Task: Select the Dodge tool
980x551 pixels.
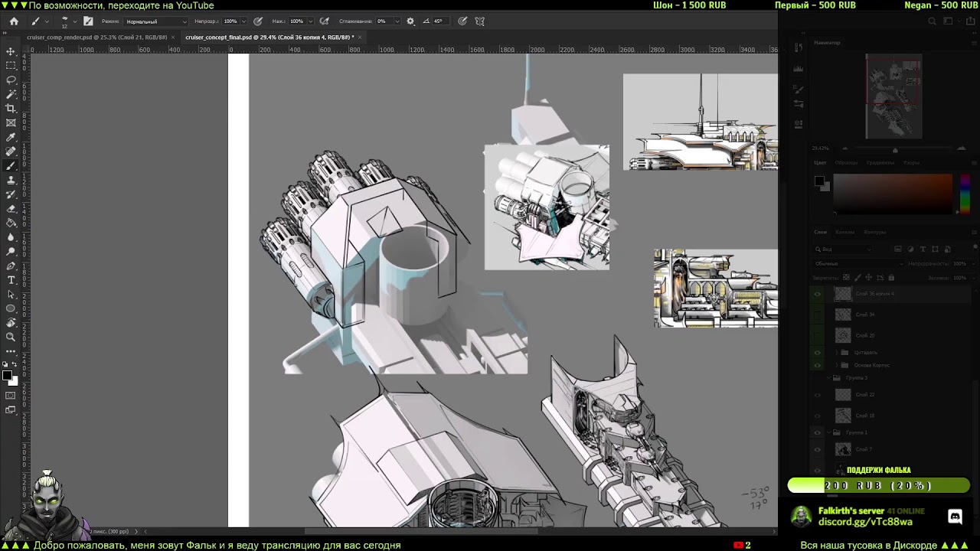Action: [11, 251]
